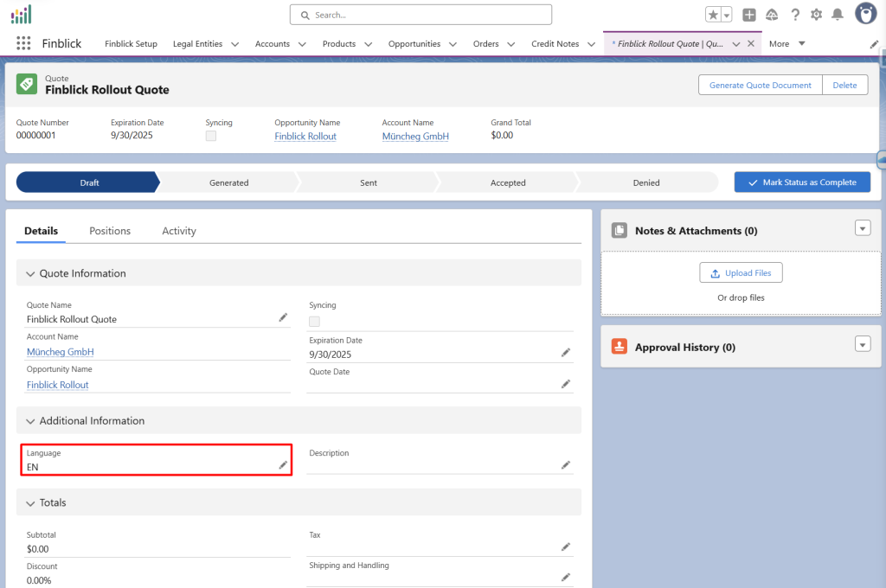Viewport: 886px width, 588px height.
Task: Click the Favorites star icon
Action: pos(713,15)
